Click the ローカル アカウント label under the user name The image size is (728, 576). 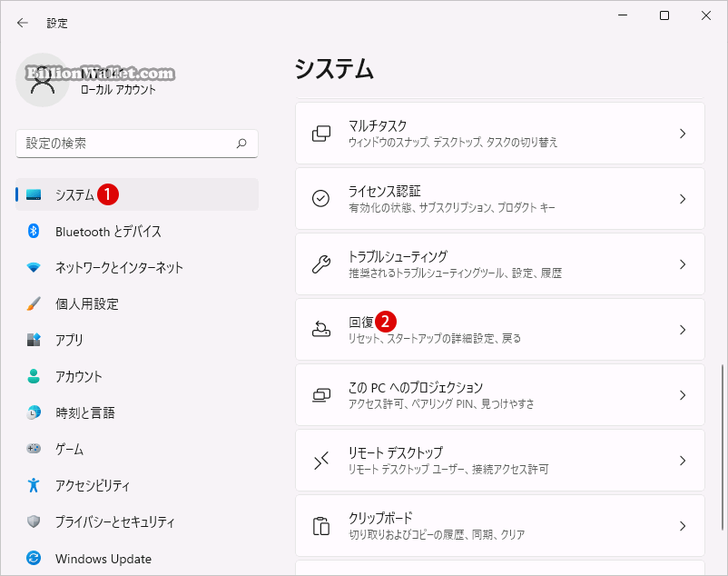click(118, 90)
